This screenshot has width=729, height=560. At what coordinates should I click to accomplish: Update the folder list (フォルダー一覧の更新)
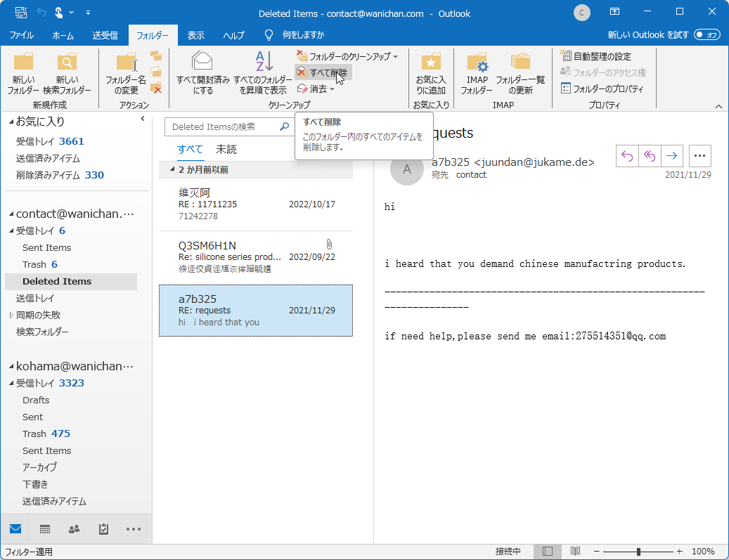pyautogui.click(x=520, y=74)
